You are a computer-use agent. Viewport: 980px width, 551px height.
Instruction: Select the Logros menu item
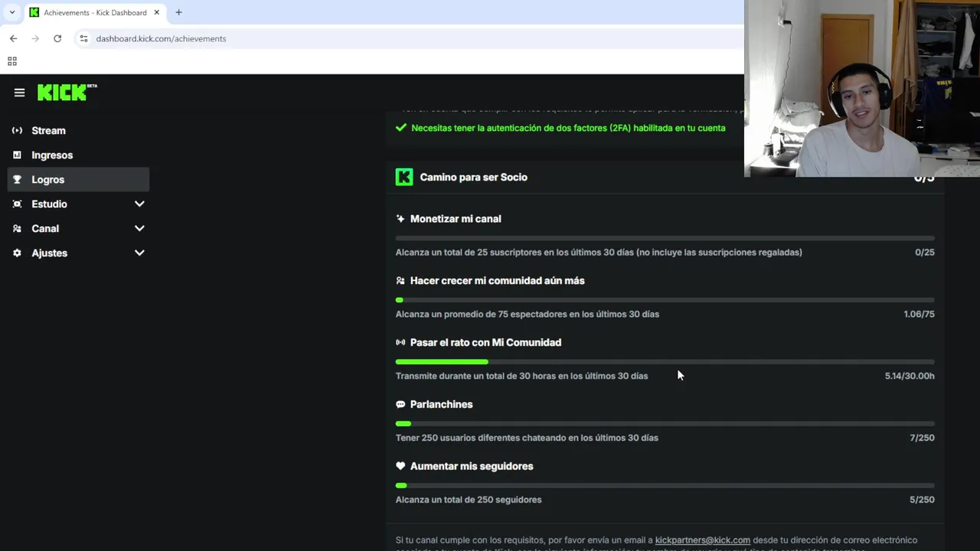[x=79, y=180]
